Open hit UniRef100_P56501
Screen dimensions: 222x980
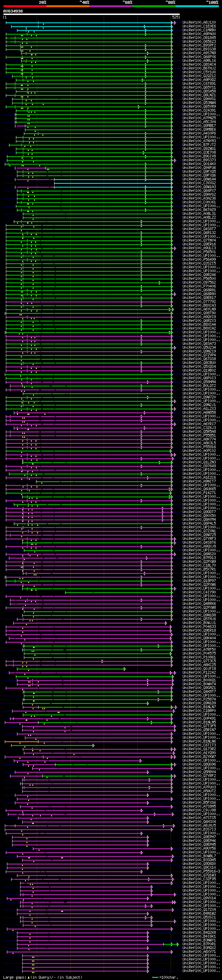point(199,252)
